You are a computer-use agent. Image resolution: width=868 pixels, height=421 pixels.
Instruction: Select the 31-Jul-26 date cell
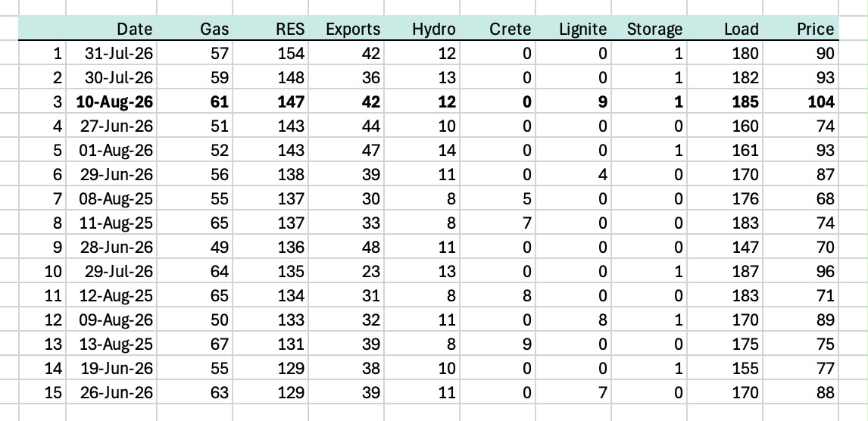(111, 54)
